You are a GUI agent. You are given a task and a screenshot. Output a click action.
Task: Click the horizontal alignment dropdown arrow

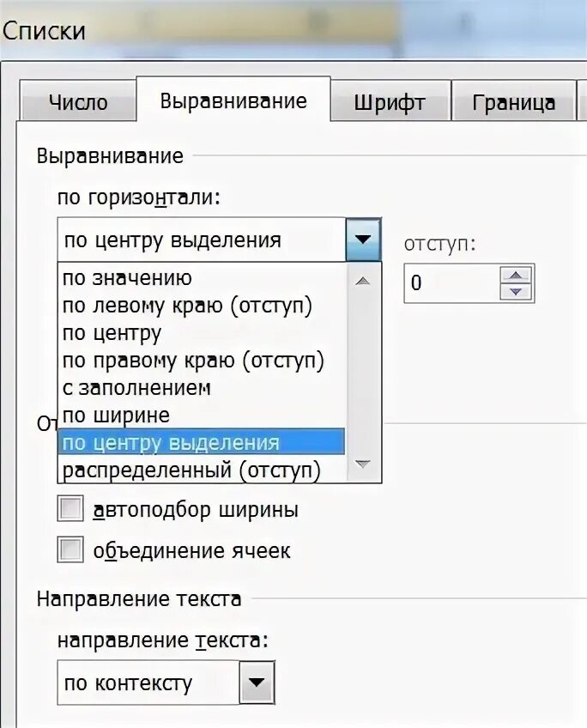coord(363,240)
